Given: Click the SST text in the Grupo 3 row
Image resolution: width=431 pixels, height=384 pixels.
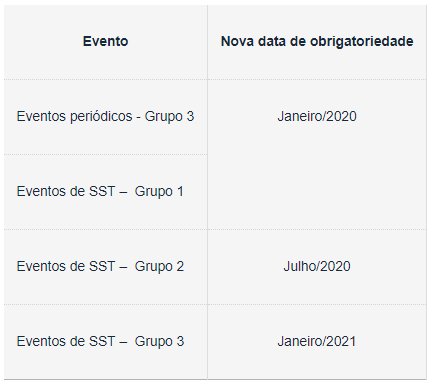Looking at the screenshot, I should [x=102, y=342].
